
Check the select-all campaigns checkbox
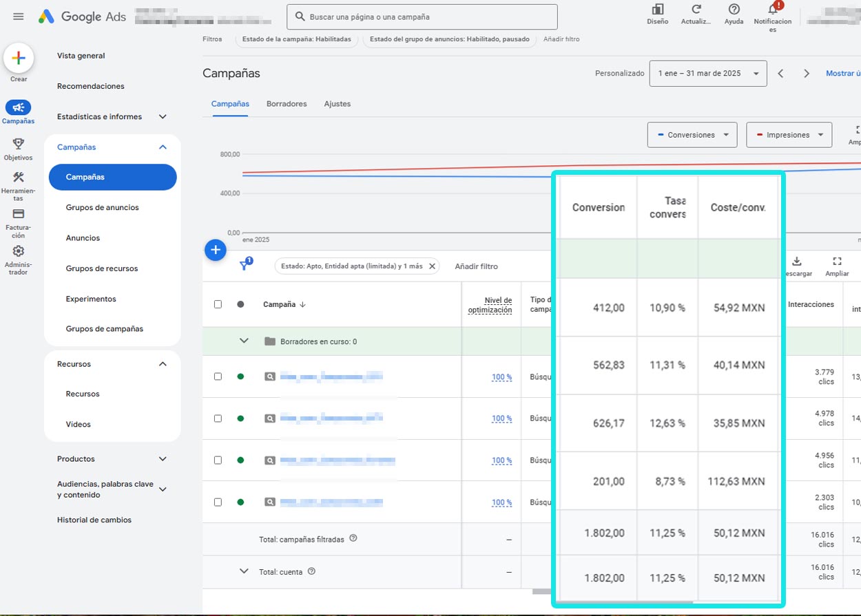point(218,304)
